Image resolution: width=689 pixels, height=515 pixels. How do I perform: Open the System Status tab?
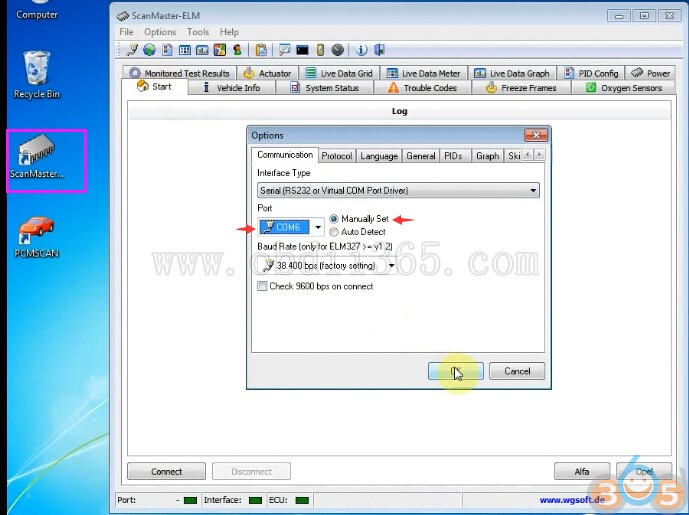point(325,88)
